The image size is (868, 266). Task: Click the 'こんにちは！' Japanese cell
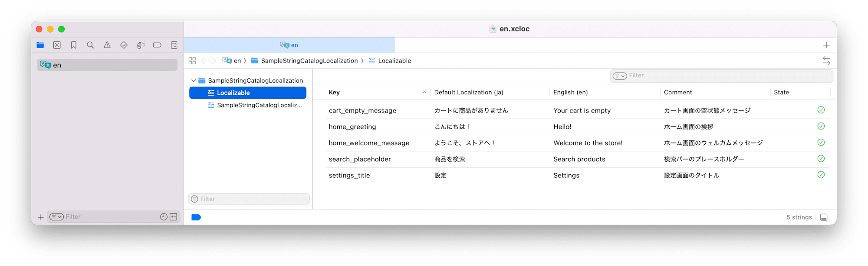pyautogui.click(x=453, y=127)
